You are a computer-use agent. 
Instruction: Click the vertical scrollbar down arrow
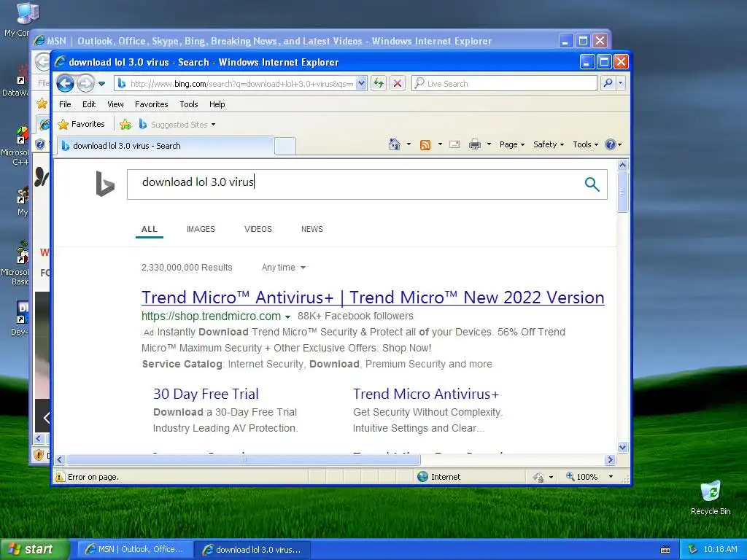623,447
